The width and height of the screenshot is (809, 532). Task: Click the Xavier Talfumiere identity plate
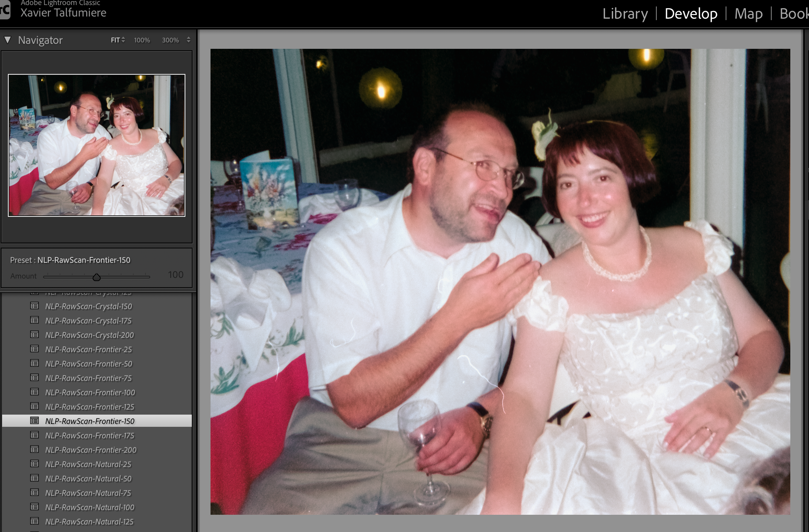(x=63, y=13)
